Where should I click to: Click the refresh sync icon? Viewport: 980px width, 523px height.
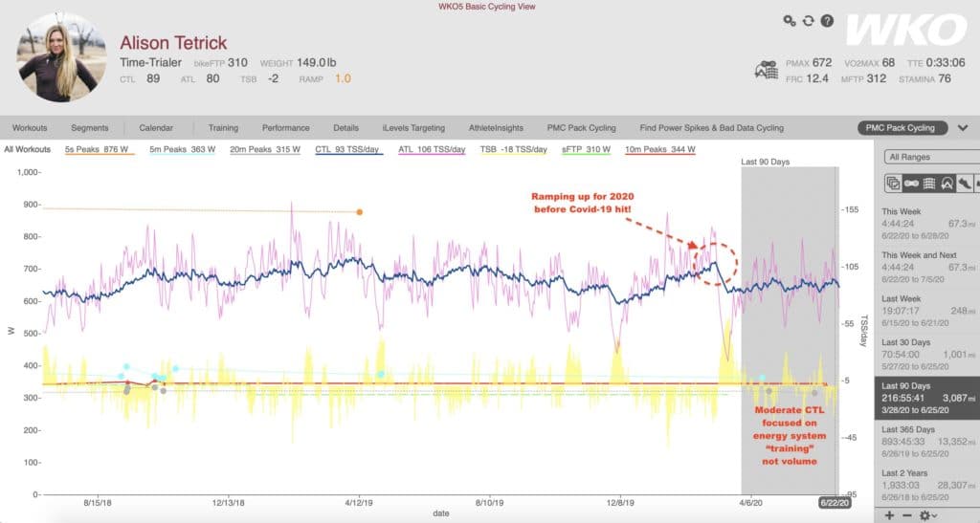click(808, 21)
